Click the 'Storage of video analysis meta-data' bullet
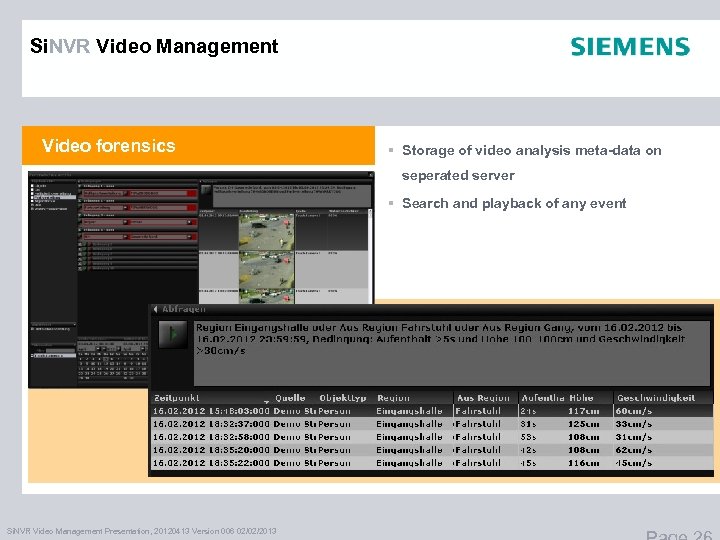 click(531, 163)
